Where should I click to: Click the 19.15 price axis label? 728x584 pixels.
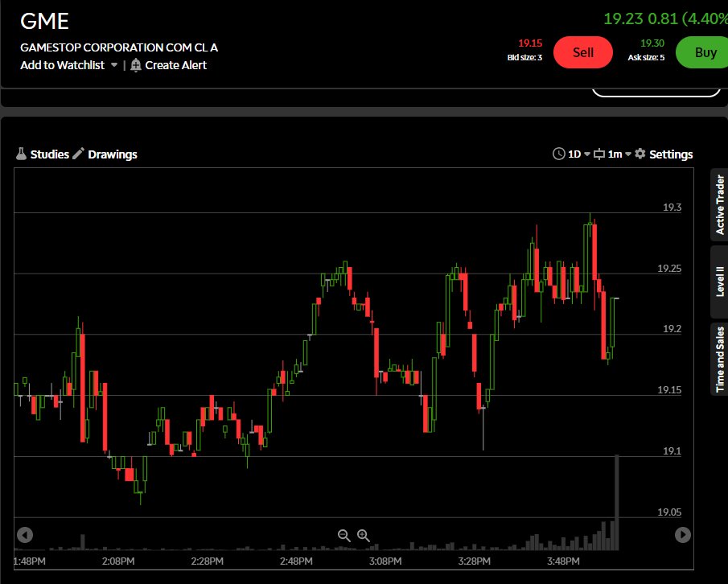[x=669, y=390]
